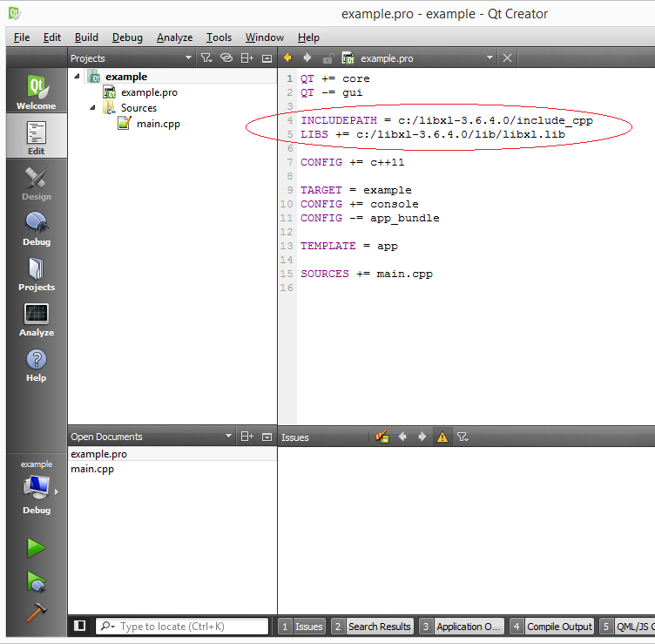The height and width of the screenshot is (644, 655).
Task: Open the Window menu
Action: (265, 37)
